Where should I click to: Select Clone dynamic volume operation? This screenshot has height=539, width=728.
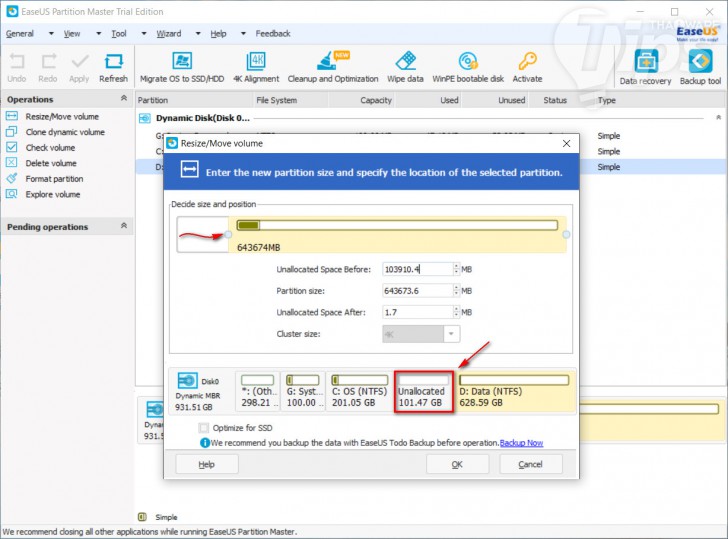pos(65,132)
